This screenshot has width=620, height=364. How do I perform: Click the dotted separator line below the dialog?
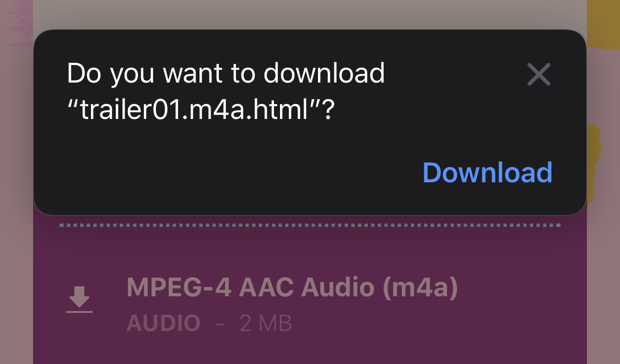310,225
